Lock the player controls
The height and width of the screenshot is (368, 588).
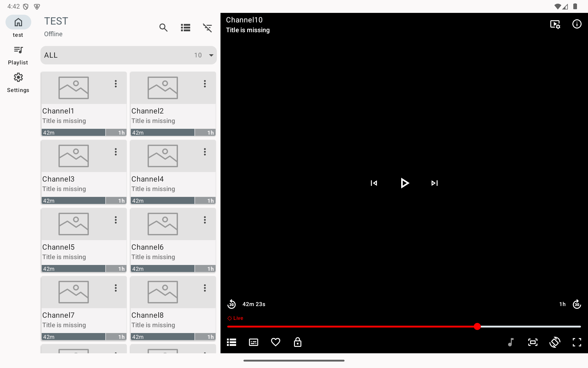(297, 342)
